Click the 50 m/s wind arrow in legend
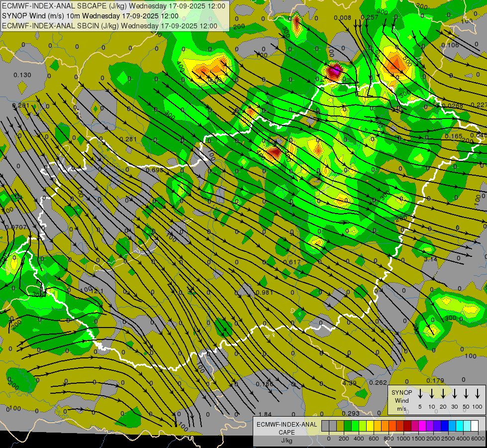 (x=466, y=394)
